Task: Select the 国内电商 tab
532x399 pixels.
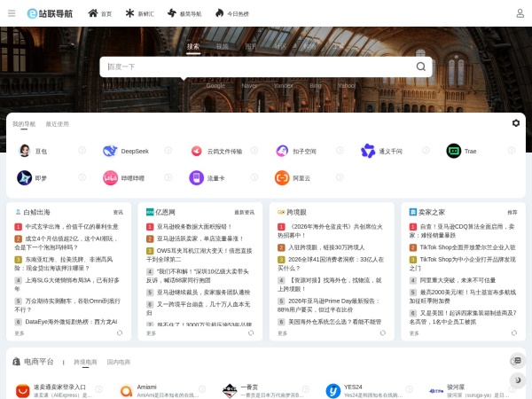Action: click(x=119, y=362)
